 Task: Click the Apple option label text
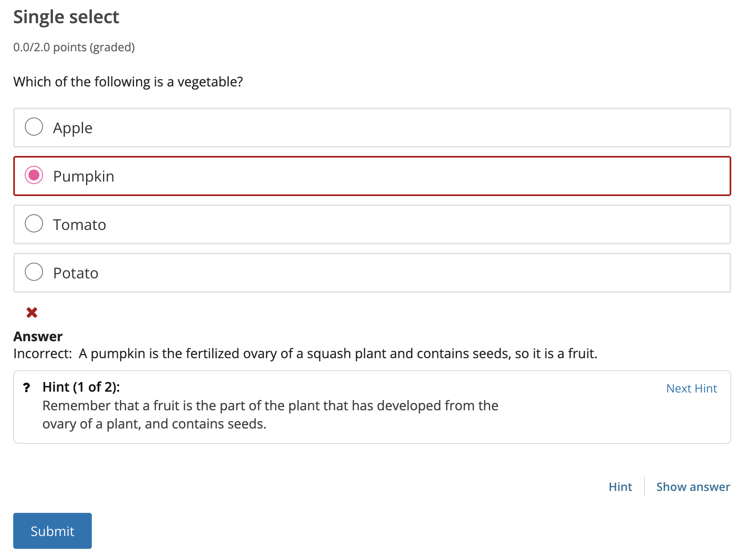click(73, 128)
